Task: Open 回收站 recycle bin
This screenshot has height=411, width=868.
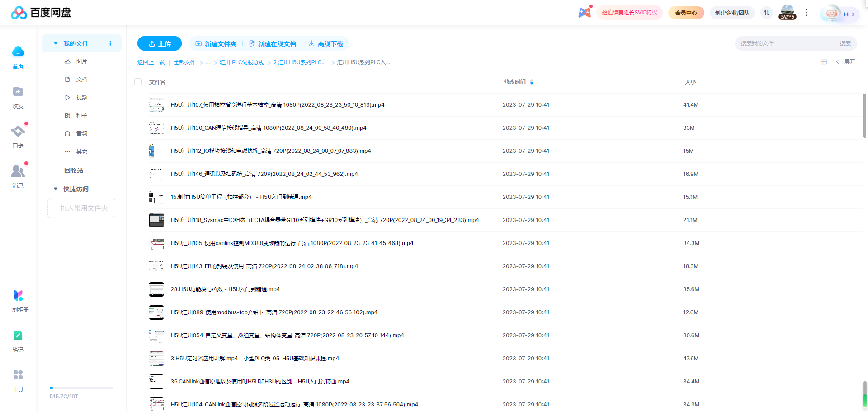Action: point(74,170)
